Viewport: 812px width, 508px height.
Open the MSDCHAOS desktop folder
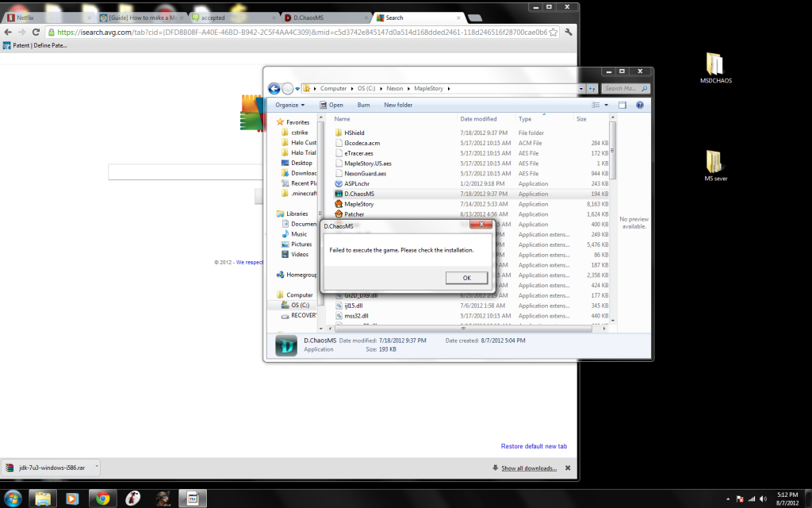[716, 68]
